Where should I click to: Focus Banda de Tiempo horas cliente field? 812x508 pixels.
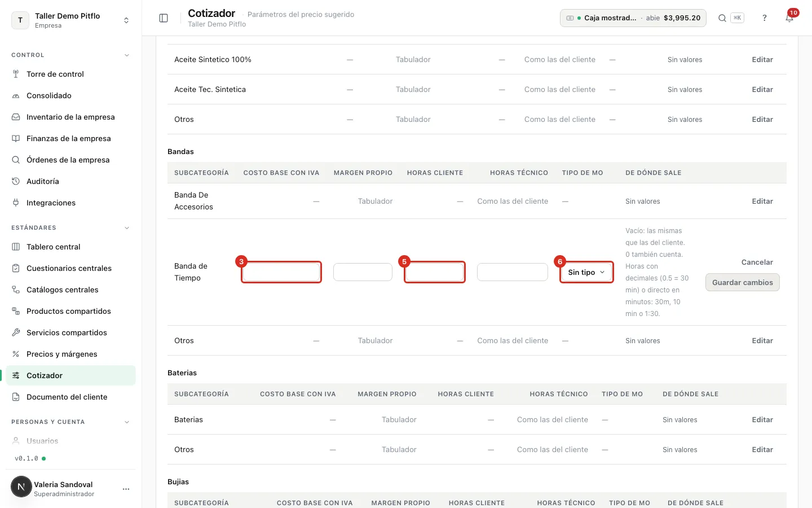click(435, 272)
